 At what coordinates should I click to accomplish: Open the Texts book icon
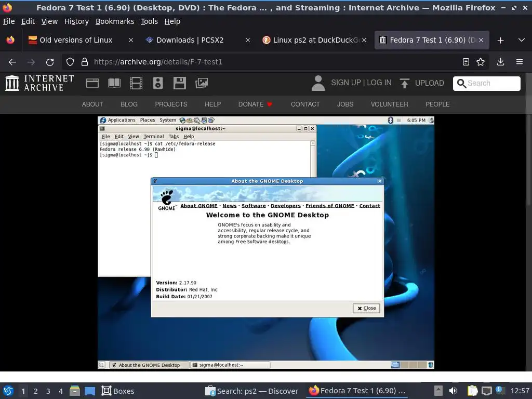tap(114, 83)
